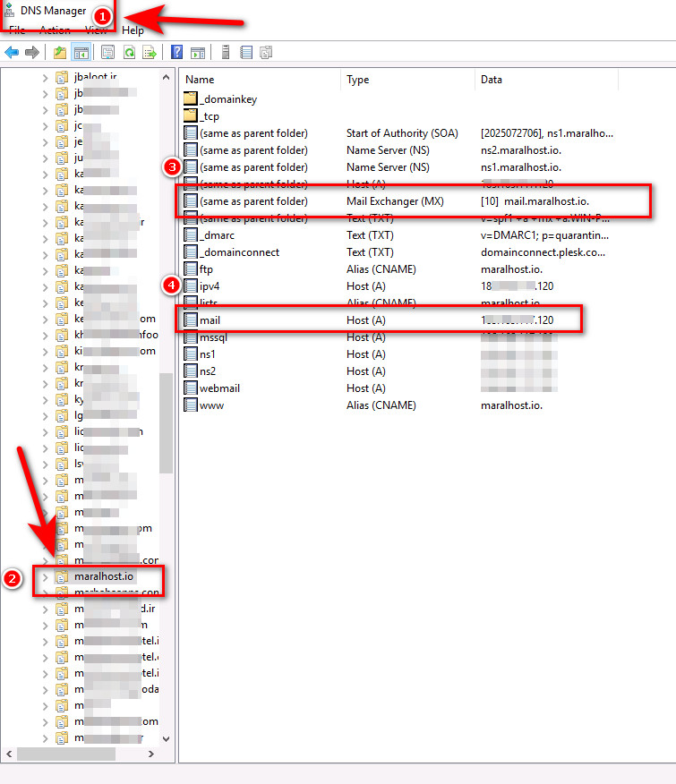Click the Export List toolbar icon
The width and height of the screenshot is (676, 784).
(x=150, y=53)
